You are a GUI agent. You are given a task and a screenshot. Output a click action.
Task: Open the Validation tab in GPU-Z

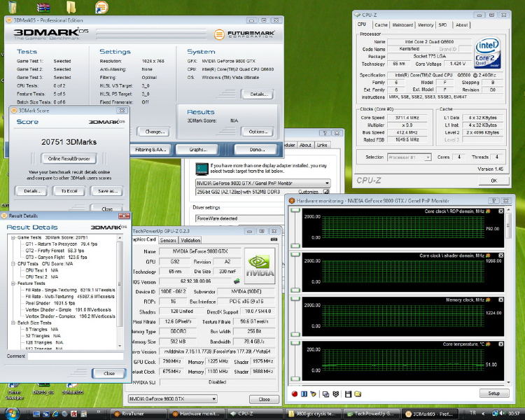[x=190, y=241]
